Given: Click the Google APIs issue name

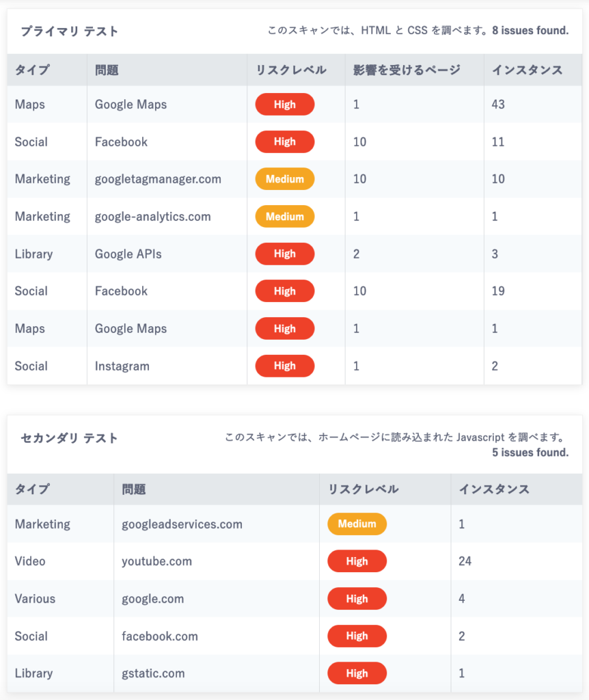Looking at the screenshot, I should [128, 254].
